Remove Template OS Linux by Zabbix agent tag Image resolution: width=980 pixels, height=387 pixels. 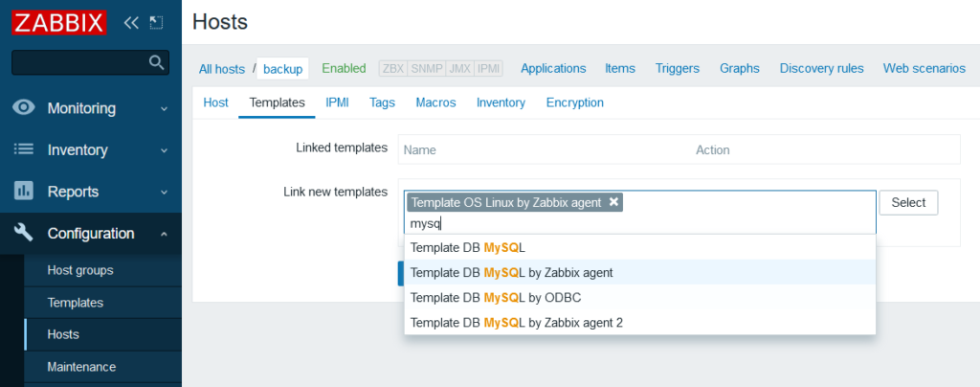click(x=613, y=202)
